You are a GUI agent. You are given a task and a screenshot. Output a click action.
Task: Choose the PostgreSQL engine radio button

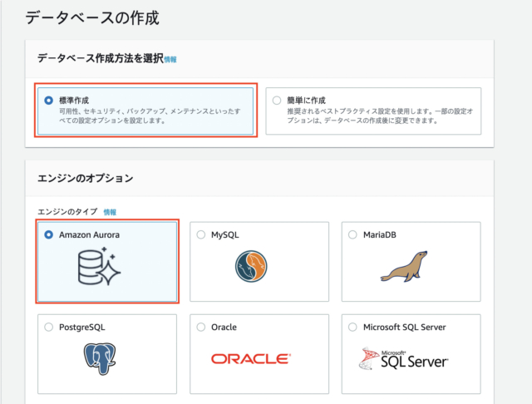(48, 327)
